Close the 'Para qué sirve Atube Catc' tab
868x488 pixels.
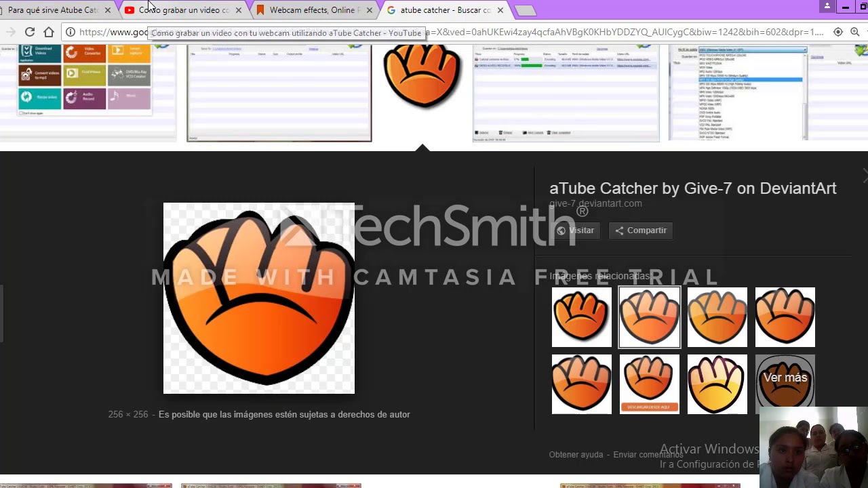pyautogui.click(x=108, y=10)
